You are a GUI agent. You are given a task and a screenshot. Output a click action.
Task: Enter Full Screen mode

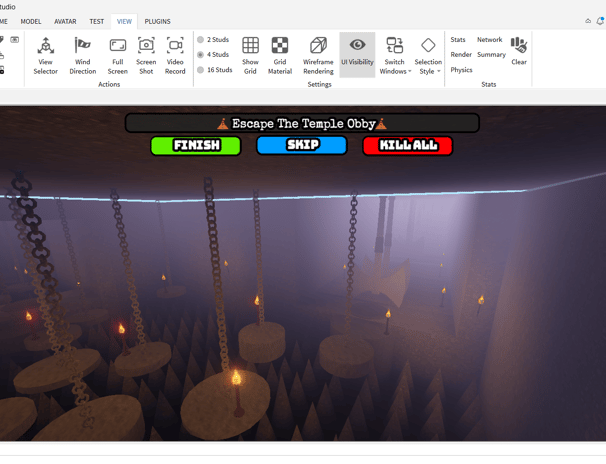(117, 56)
